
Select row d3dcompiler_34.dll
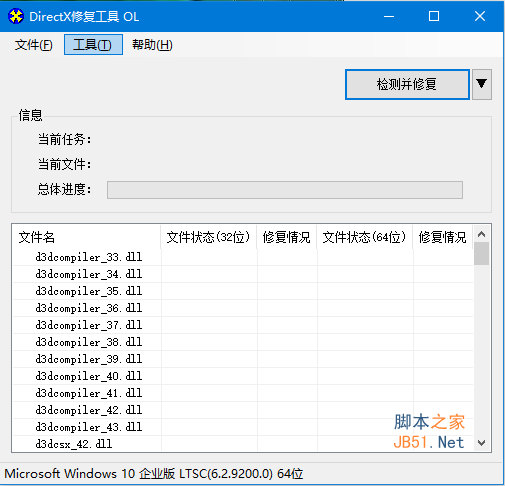[x=243, y=274]
